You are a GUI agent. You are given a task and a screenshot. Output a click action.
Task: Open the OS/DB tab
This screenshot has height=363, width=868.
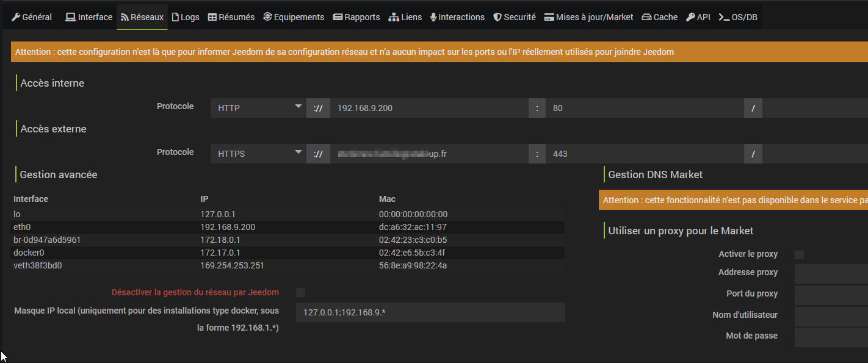coord(738,17)
